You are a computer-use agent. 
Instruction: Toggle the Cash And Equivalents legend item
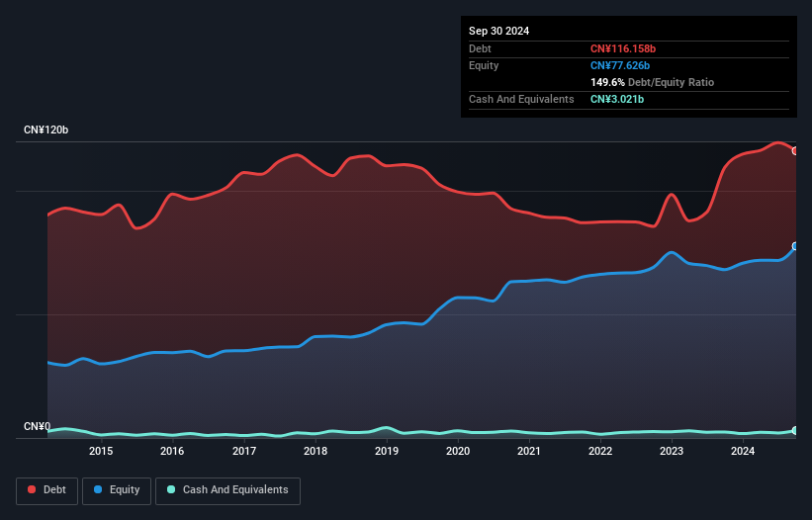coord(227,489)
